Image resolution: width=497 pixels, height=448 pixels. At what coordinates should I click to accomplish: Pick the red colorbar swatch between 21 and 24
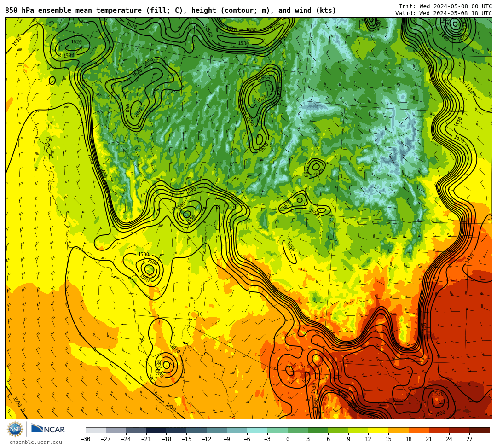[x=439, y=430]
